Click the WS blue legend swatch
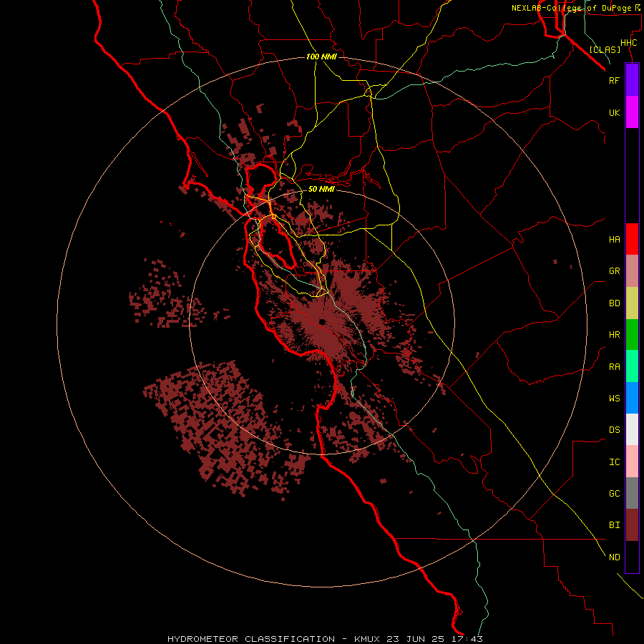Image resolution: width=644 pixels, height=644 pixels. [x=632, y=398]
